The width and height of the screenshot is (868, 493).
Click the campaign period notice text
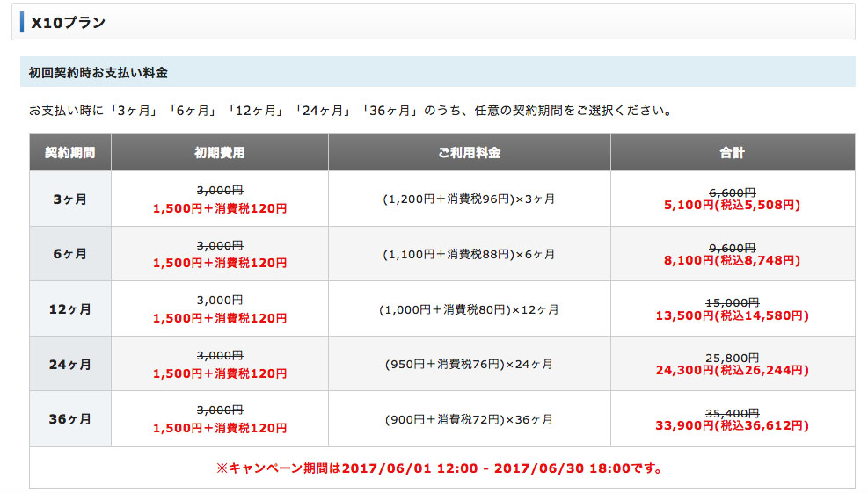click(x=441, y=468)
